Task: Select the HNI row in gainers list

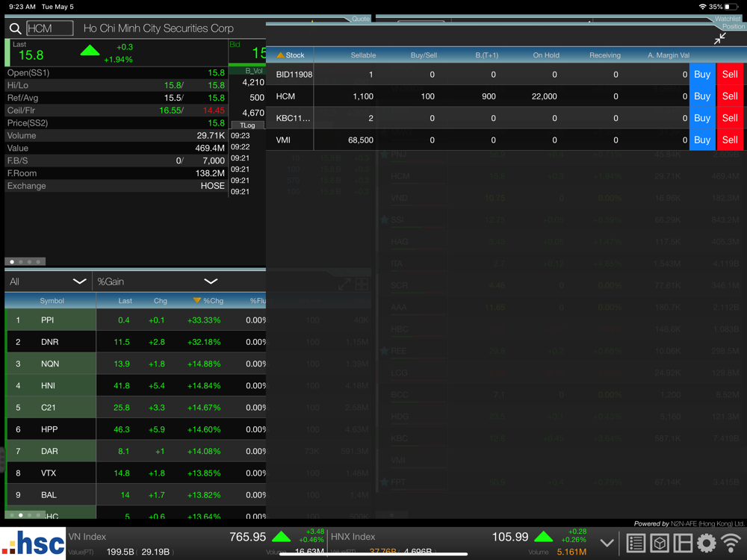Action: point(135,386)
